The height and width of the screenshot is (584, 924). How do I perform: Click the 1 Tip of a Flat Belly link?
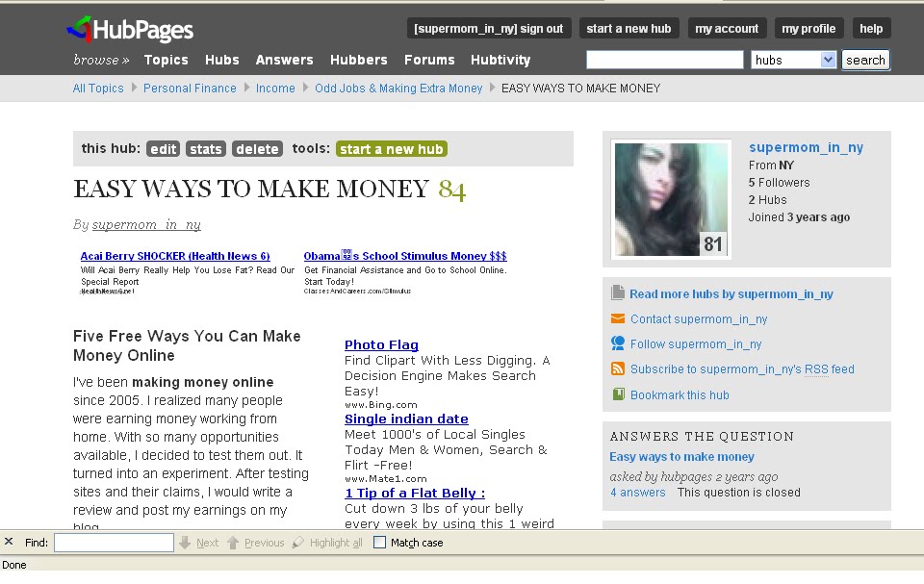[x=415, y=494]
